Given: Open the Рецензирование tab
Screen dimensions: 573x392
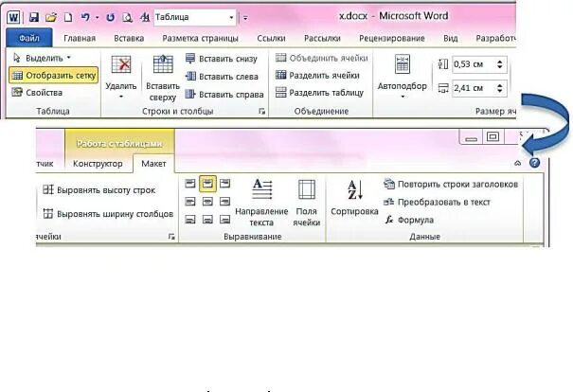Looking at the screenshot, I should tap(392, 38).
